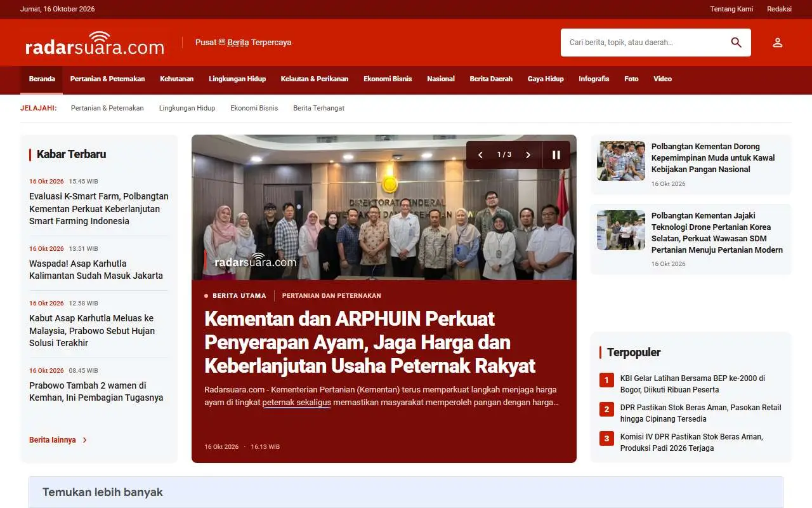The height and width of the screenshot is (508, 812).
Task: Open Lingkungan Hidup in main navigation bar
Action: pyautogui.click(x=237, y=79)
